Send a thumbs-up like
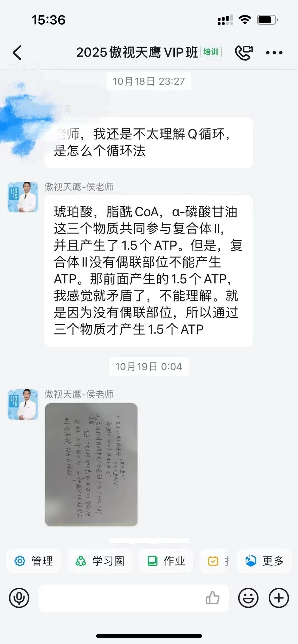Viewport: 298px width, 644px height. tap(212, 598)
